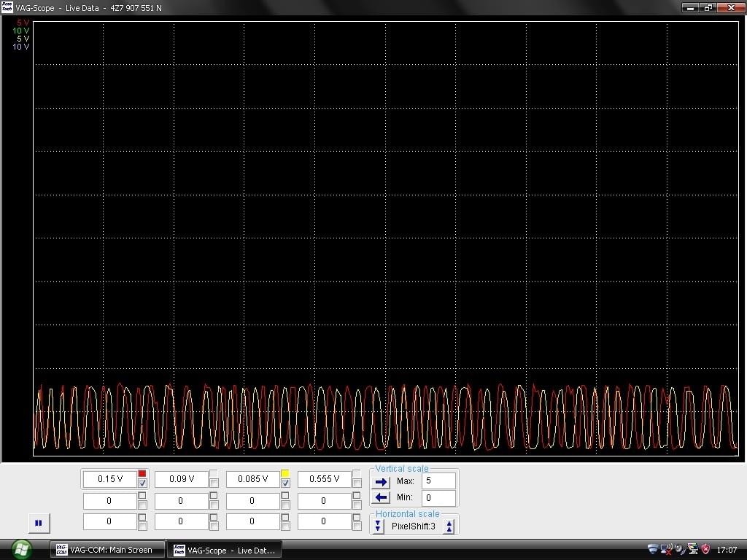Enable the 0.09 V channel checkbox

[214, 483]
